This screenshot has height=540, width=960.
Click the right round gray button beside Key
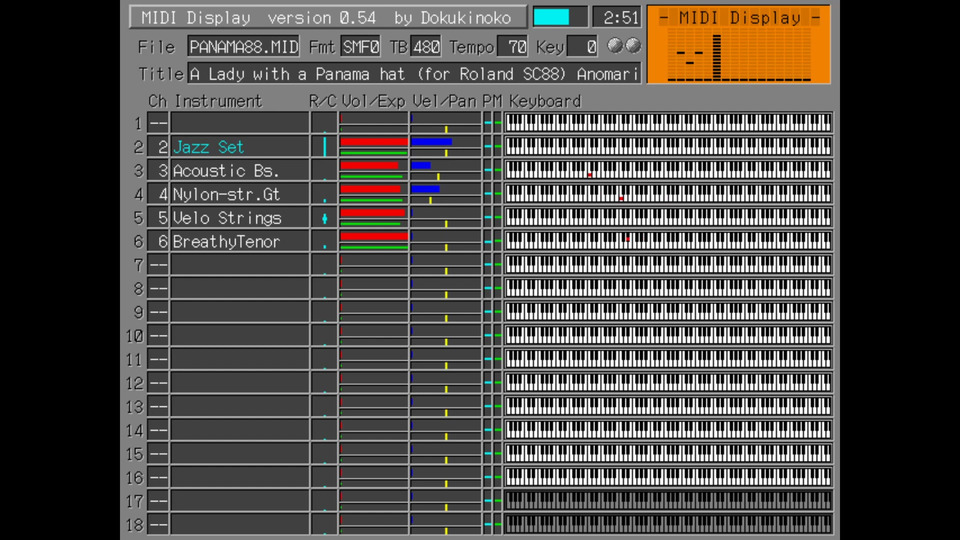point(633,45)
